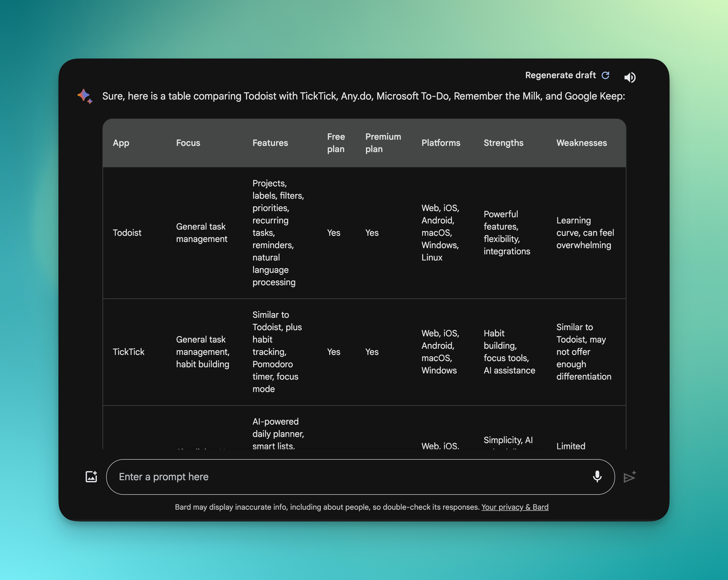Click the table intro sentence about Todoist
This screenshot has height=580, width=728.
(363, 96)
